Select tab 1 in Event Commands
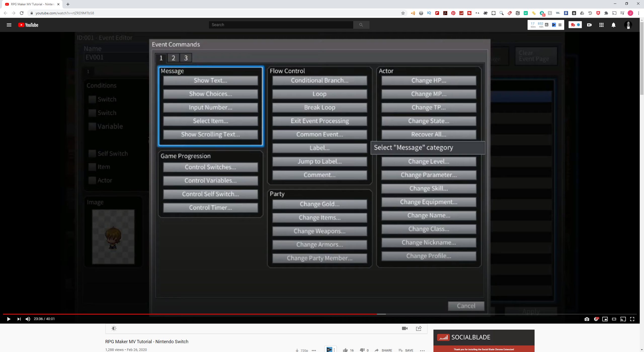The height and width of the screenshot is (352, 644). click(x=161, y=58)
